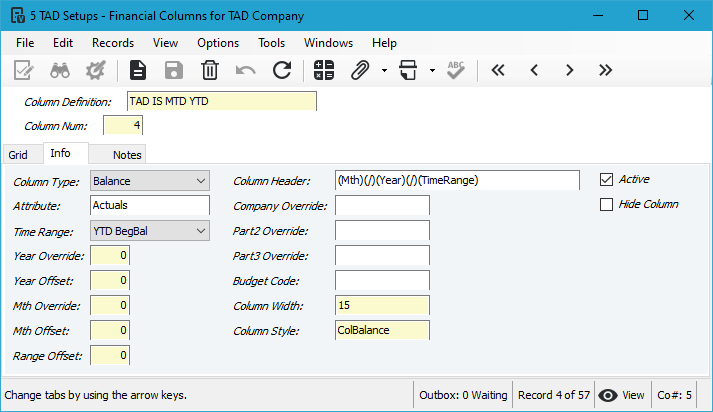Viewport: 713px width, 412px height.
Task: Click the save disk icon
Action: coord(174,70)
